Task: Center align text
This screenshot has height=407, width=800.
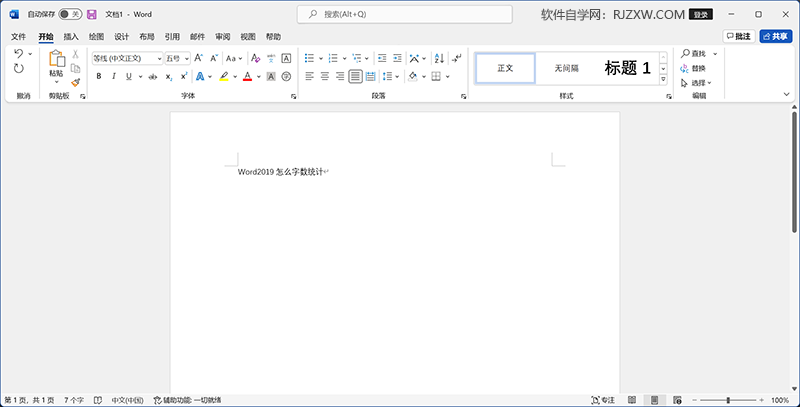Action: (x=324, y=77)
